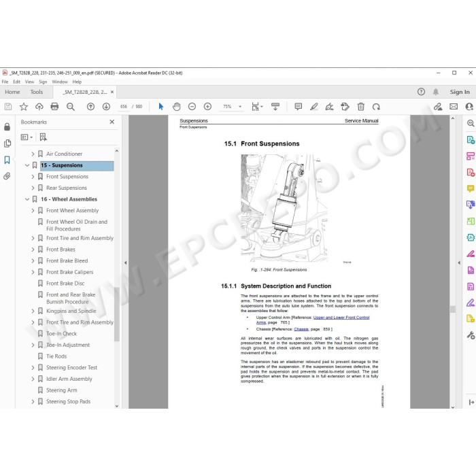
Task: Collapse the 16 - Wheel Assemblies bookmark
Action: (27, 199)
